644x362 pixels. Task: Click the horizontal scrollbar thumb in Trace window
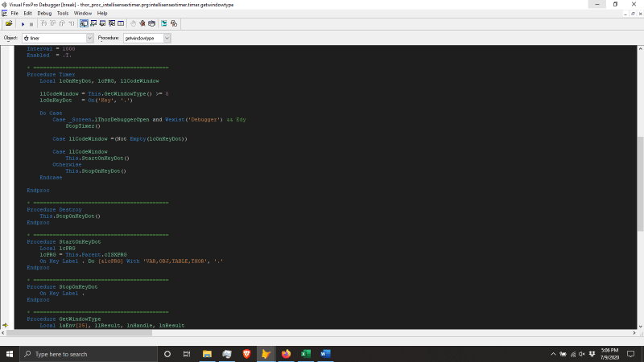click(x=79, y=333)
